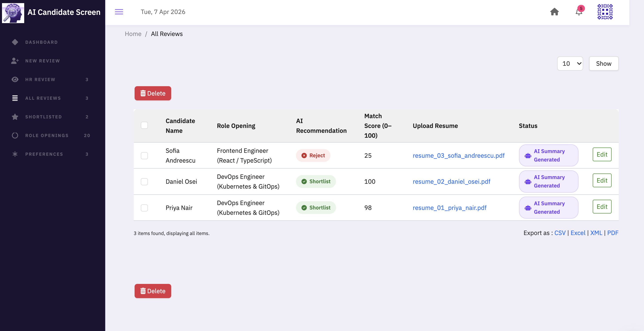Select Sofia Andreescu's row checkbox

click(x=144, y=156)
